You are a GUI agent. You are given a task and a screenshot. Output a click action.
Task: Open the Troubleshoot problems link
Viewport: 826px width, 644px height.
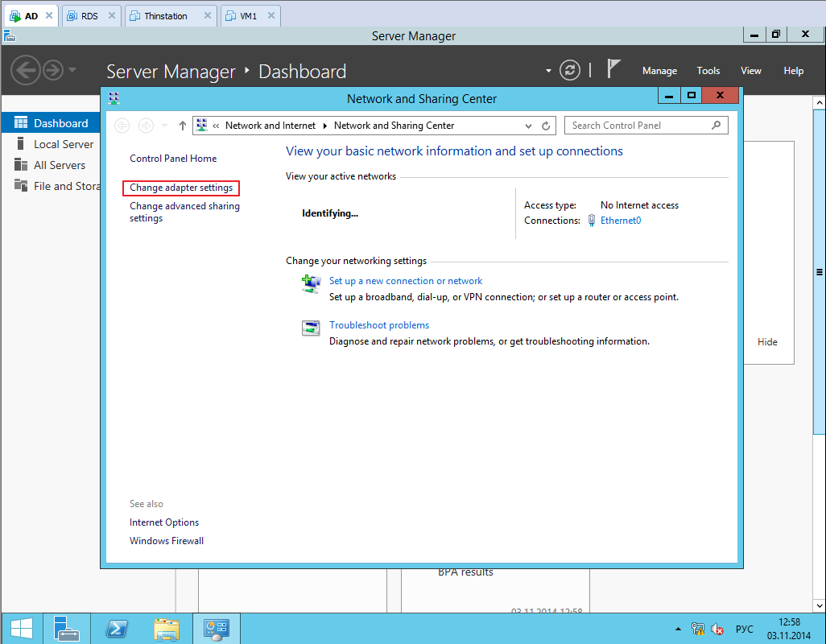click(x=378, y=325)
